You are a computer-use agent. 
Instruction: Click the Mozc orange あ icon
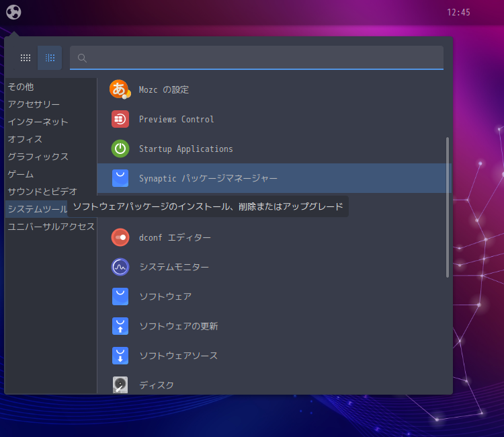(x=120, y=89)
